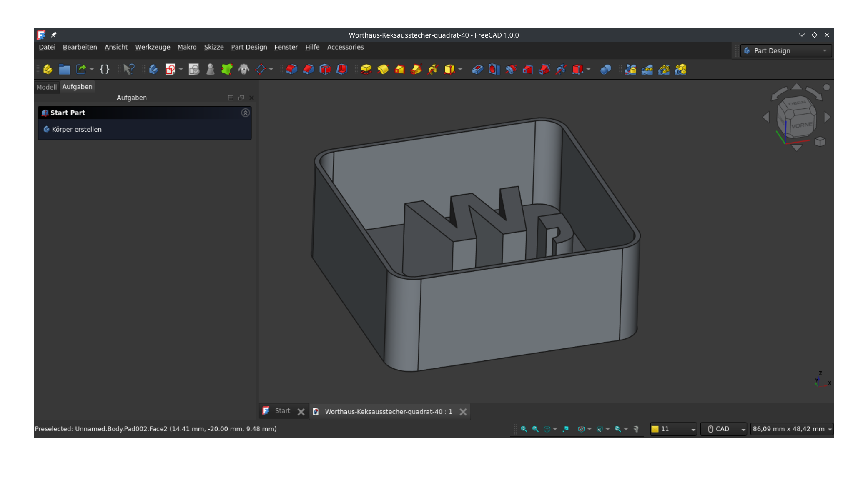868x478 pixels.
Task: Select the Linear pattern tool
Action: pos(647,69)
